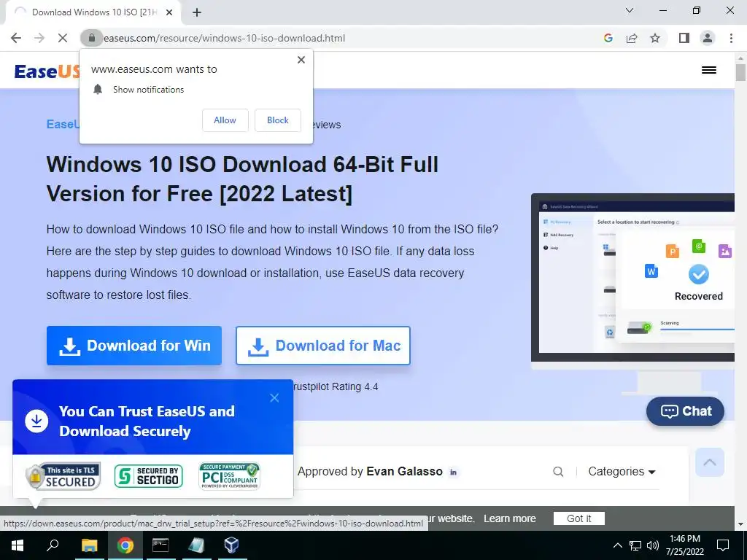Stop loading the page
The height and width of the screenshot is (560, 747).
(x=63, y=38)
